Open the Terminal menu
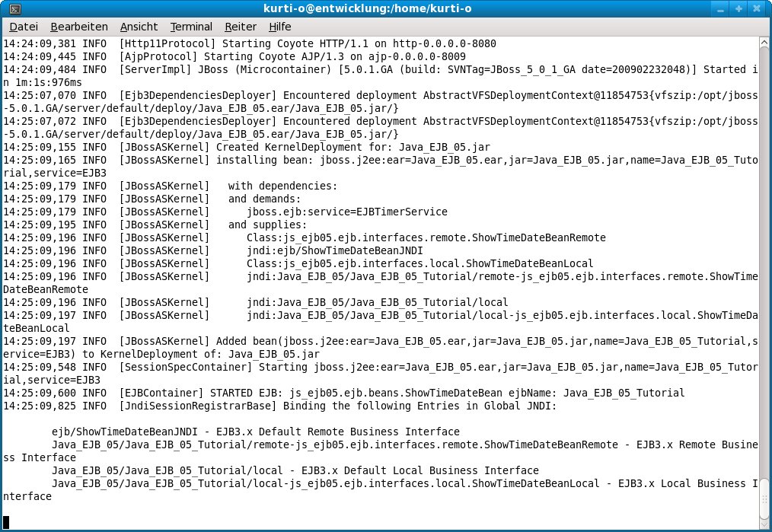The height and width of the screenshot is (532, 772). pyautogui.click(x=191, y=27)
